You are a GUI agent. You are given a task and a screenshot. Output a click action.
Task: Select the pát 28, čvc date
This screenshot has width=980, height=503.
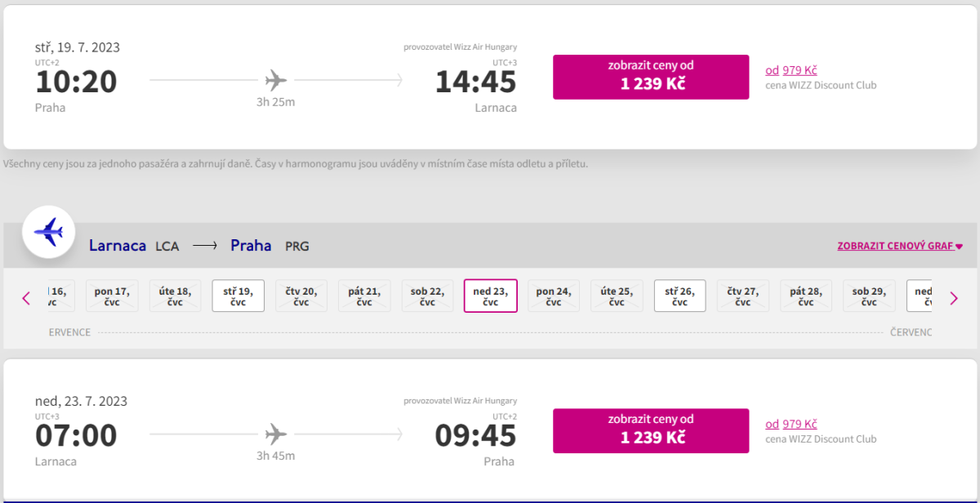pyautogui.click(x=805, y=296)
